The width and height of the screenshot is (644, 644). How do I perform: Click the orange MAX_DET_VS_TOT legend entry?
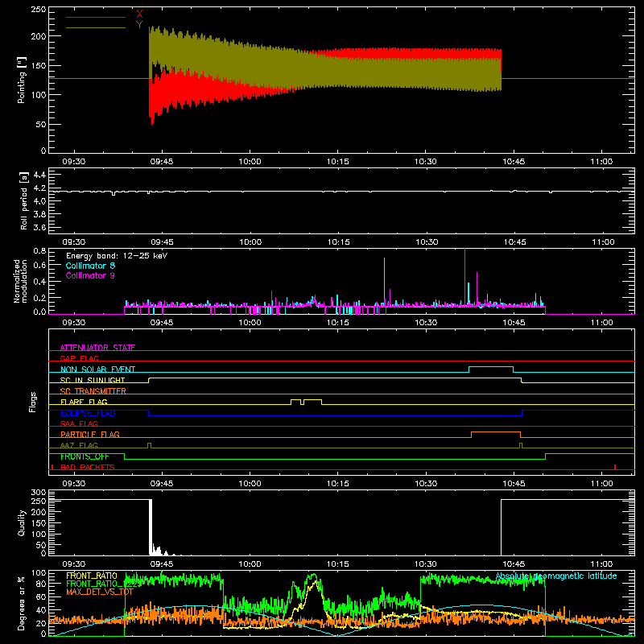tap(100, 592)
